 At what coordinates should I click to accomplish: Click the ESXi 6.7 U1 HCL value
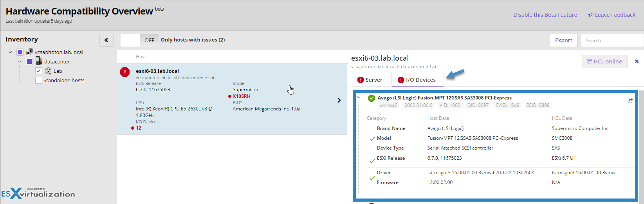tap(563, 158)
